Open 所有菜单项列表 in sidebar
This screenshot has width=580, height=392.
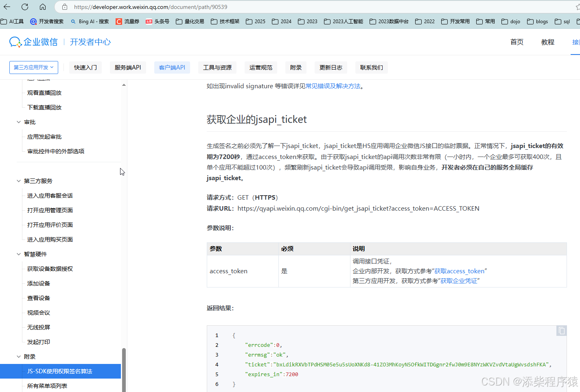click(x=47, y=386)
